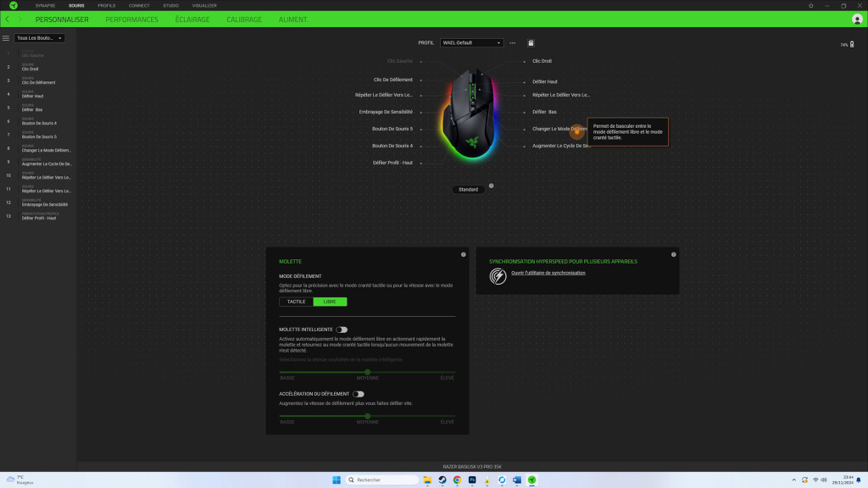Open the notification bell in the taskbar
868x488 pixels.
[x=859, y=480]
